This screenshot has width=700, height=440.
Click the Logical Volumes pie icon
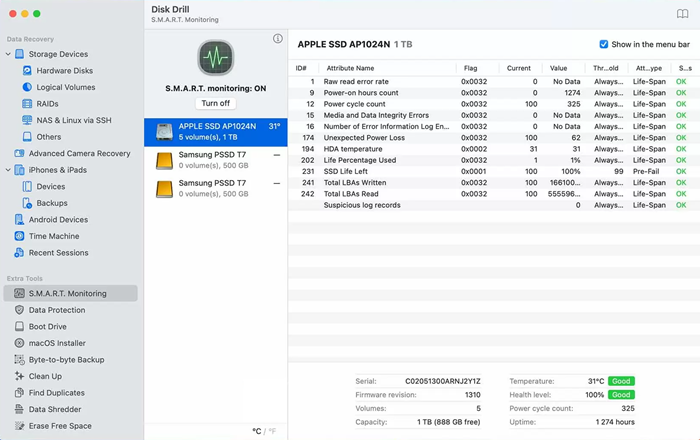coord(27,87)
